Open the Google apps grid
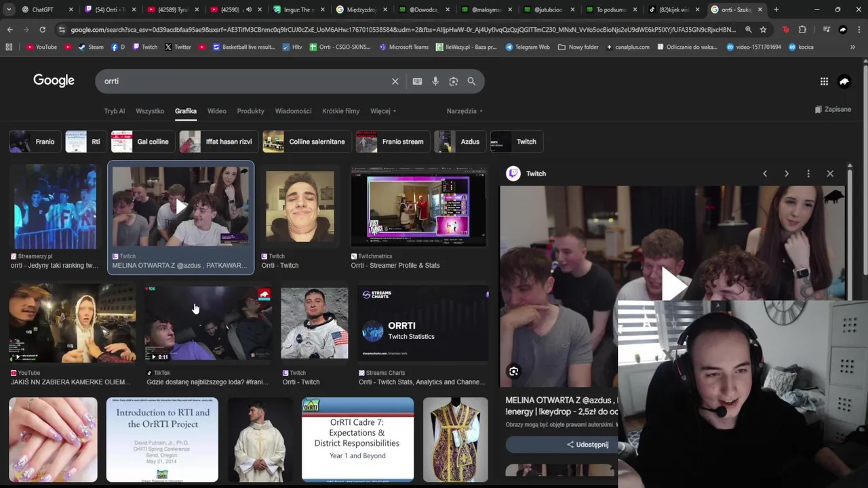The height and width of the screenshot is (488, 868). tap(824, 81)
